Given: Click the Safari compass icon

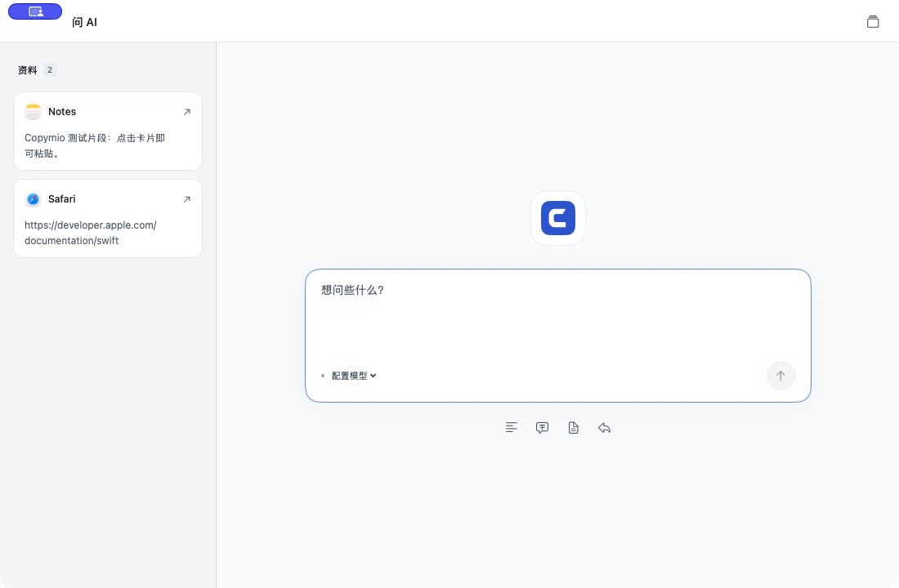Looking at the screenshot, I should point(34,199).
